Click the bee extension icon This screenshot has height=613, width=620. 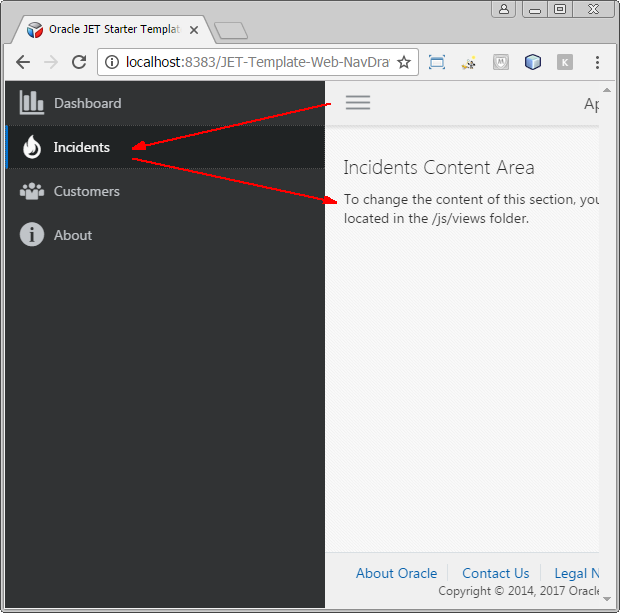469,62
